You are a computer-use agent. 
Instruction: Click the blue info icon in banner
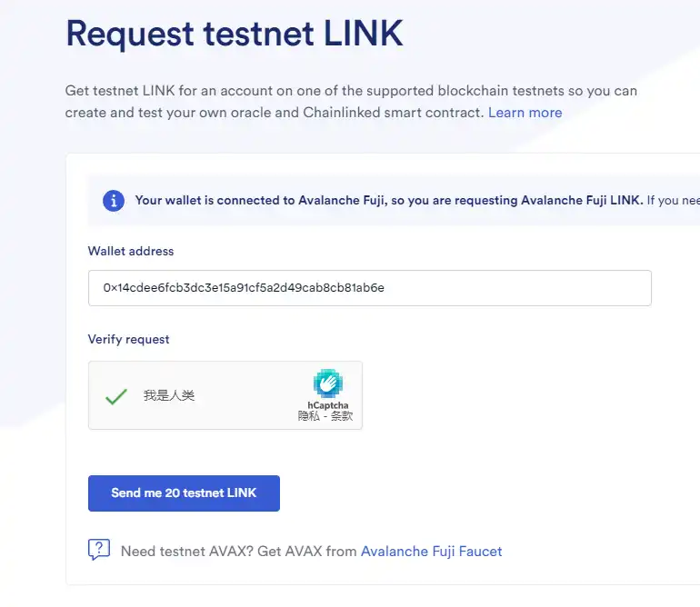click(114, 201)
